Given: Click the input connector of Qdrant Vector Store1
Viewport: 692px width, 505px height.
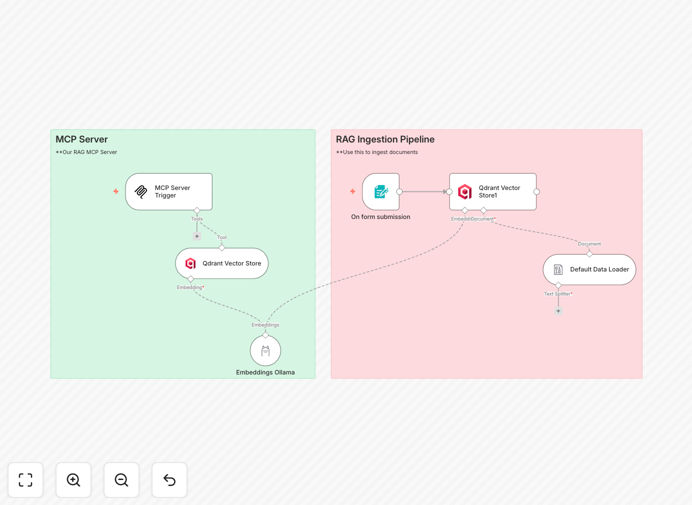Looking at the screenshot, I should tap(449, 192).
